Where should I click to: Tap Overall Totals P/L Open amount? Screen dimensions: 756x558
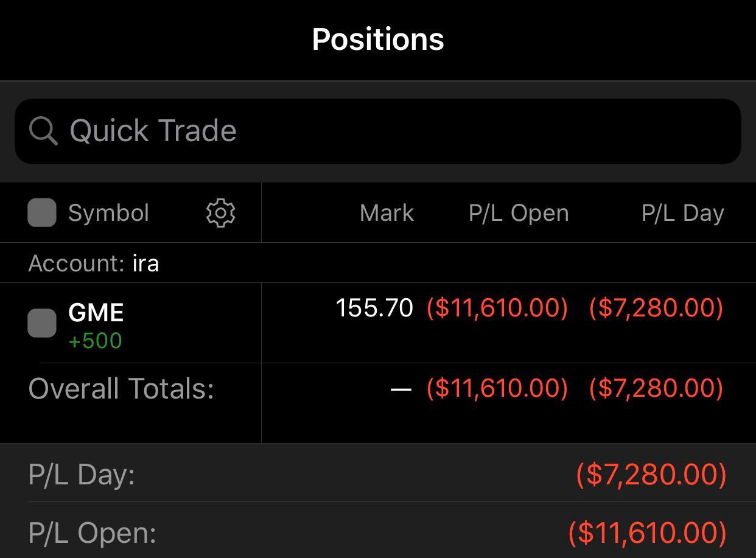coord(497,388)
